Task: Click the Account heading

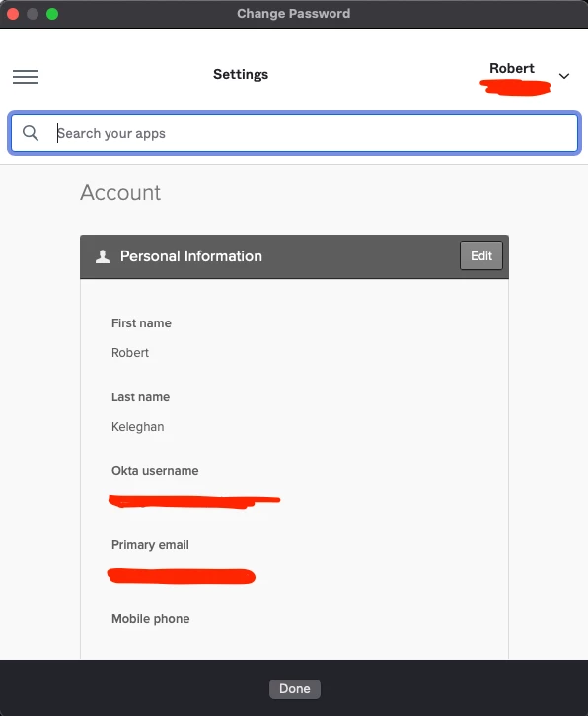Action: 120,192
